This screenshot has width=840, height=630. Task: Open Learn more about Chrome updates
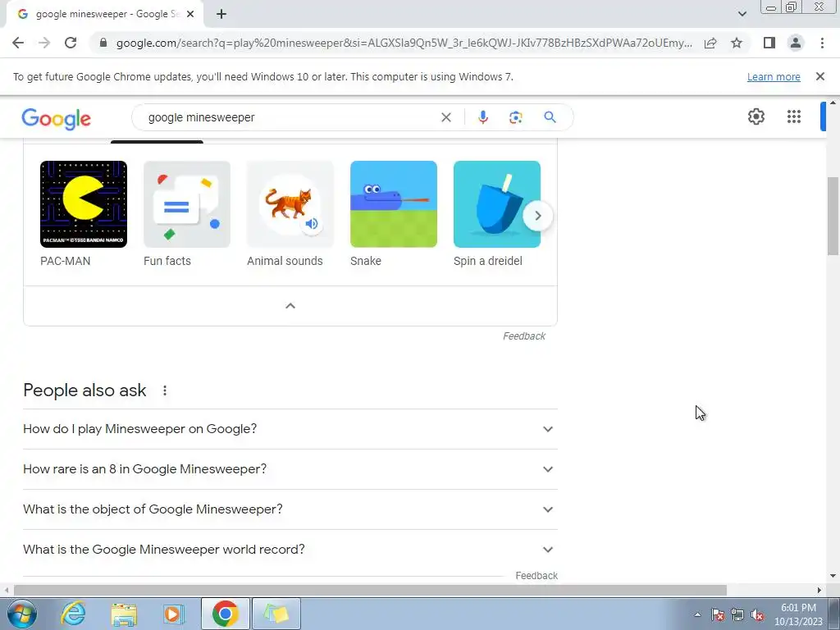[774, 76]
